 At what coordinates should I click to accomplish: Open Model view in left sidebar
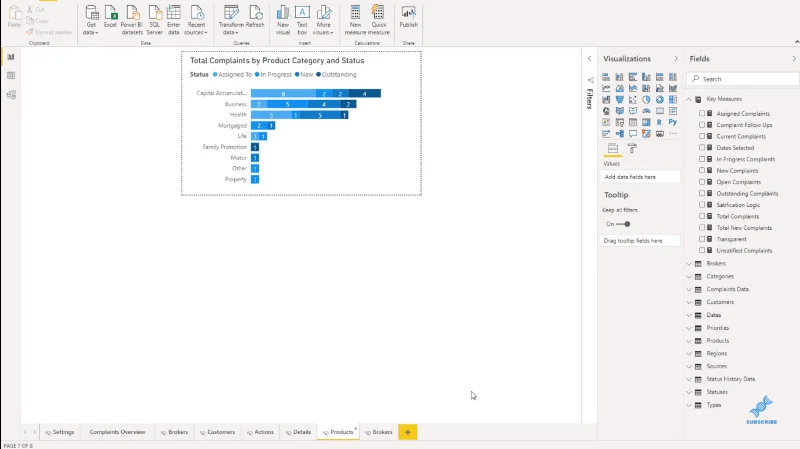(11, 95)
